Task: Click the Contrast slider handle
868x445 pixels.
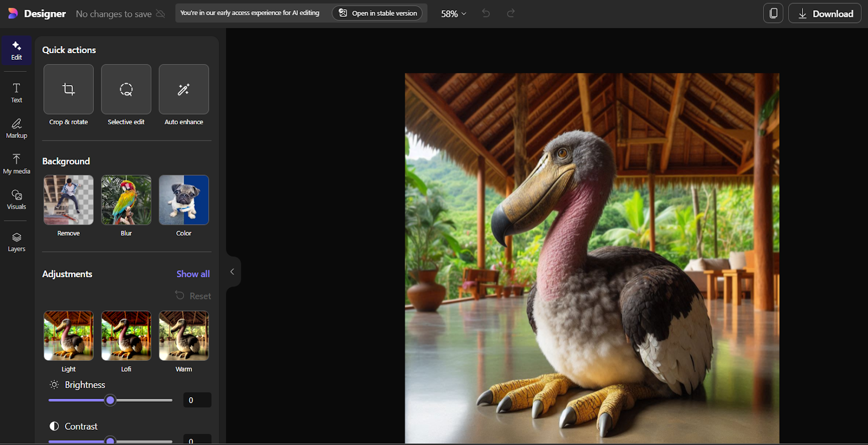Action: pos(110,441)
